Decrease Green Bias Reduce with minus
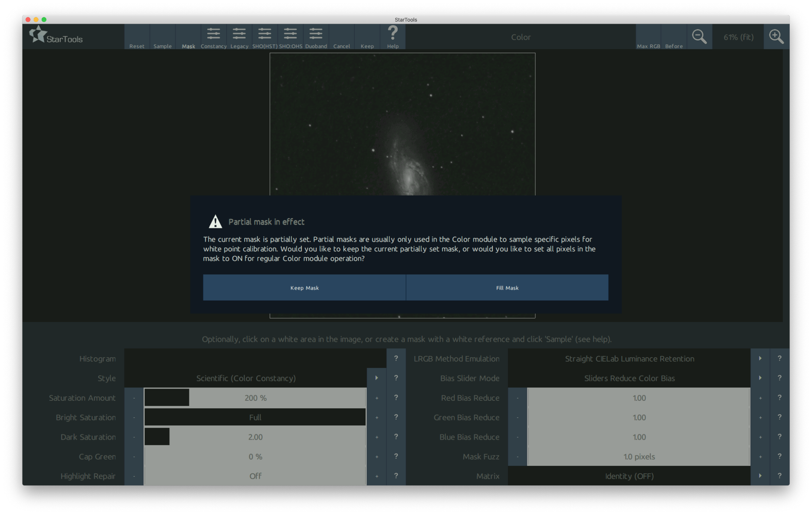Image resolution: width=812 pixels, height=515 pixels. [517, 417]
